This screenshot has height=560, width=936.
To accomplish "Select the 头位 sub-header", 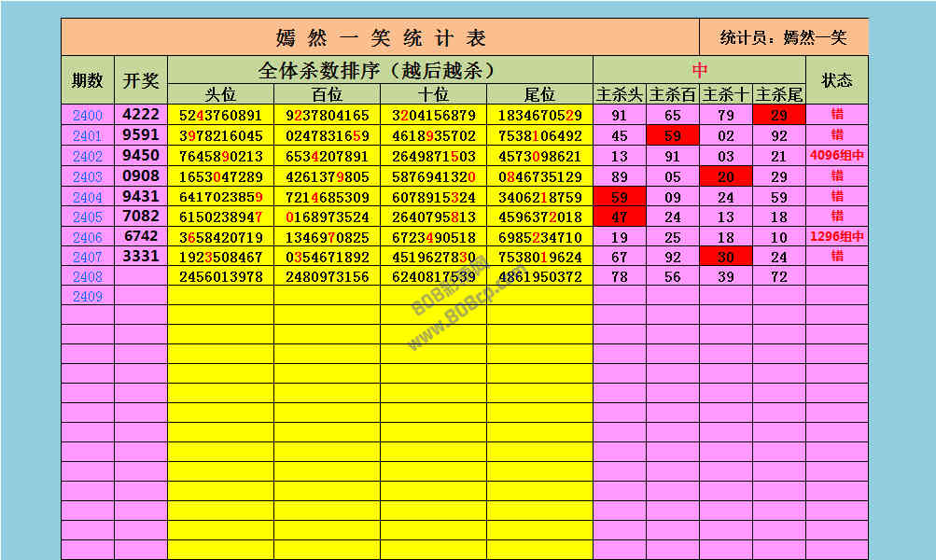I will pyautogui.click(x=220, y=94).
